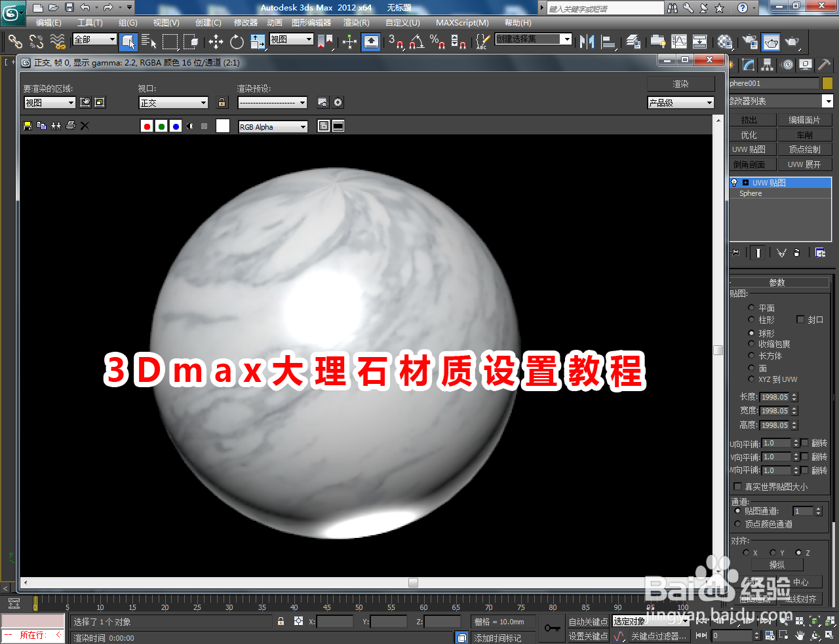The height and width of the screenshot is (644, 839).
Task: Select the Select and Move tool
Action: [x=216, y=42]
